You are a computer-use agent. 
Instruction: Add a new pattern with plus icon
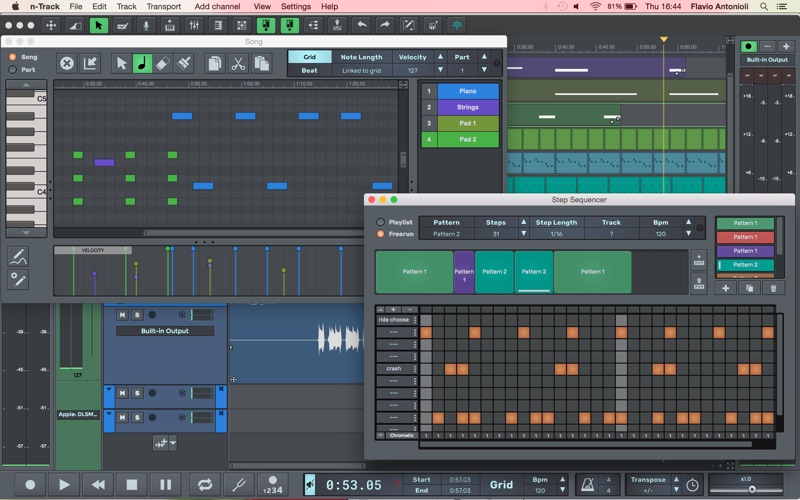pos(726,288)
